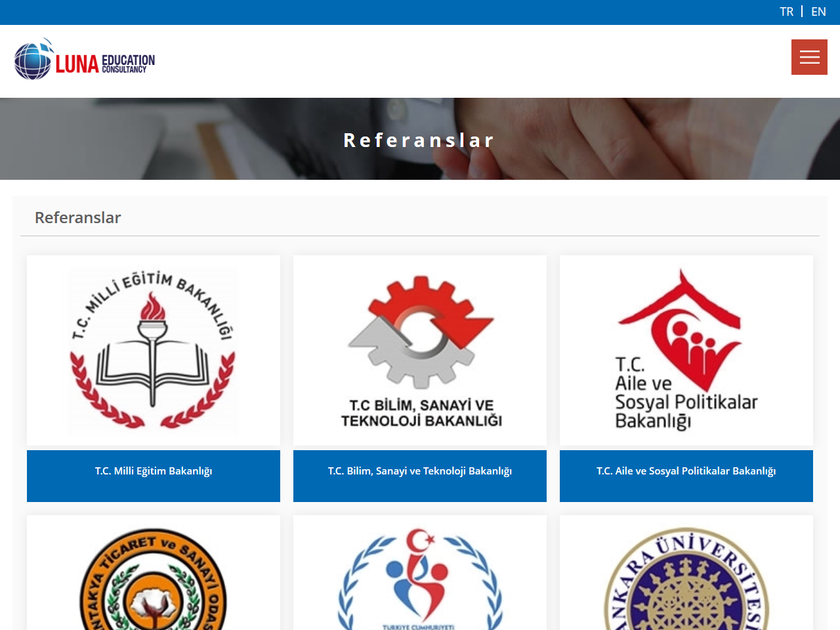The image size is (840, 630).
Task: Click the handshake banner image
Action: tap(420, 138)
